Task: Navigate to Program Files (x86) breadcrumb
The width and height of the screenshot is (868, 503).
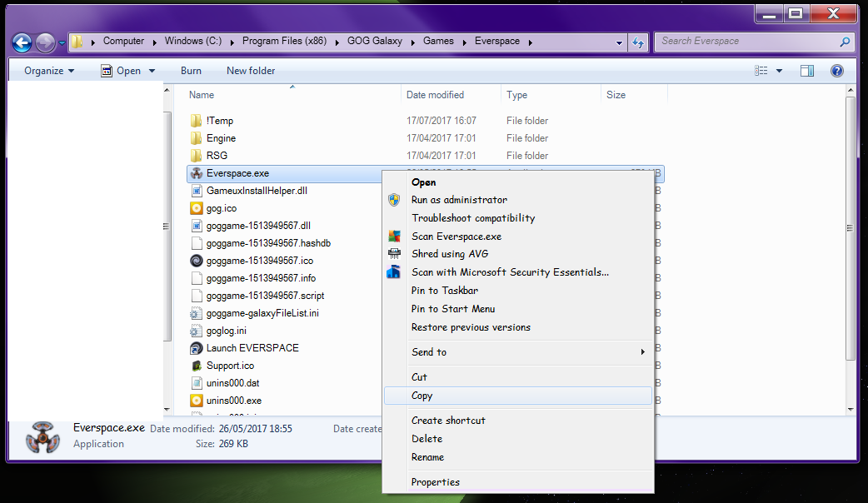Action: (x=285, y=41)
